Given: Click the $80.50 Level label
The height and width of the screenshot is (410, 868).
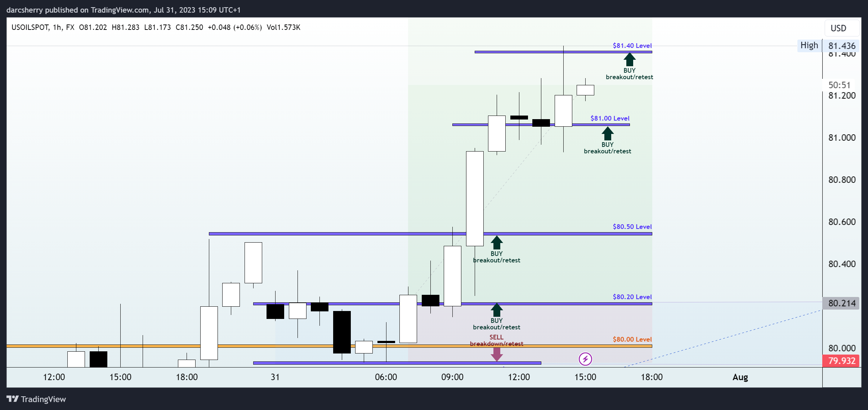Looking at the screenshot, I should point(632,227).
